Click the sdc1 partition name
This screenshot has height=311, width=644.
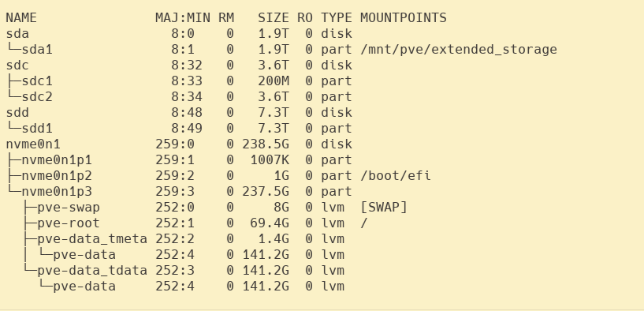37,81
